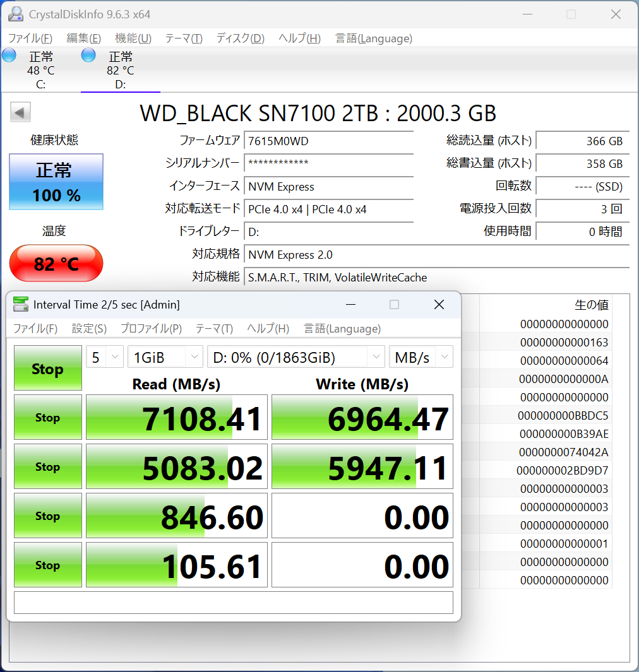Click the large Stop all-tests button

click(47, 368)
